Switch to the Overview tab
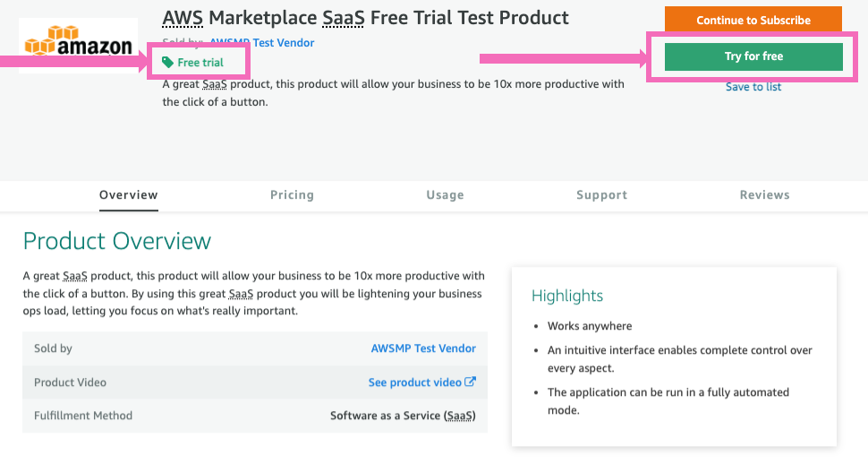This screenshot has width=868, height=464. 129,194
